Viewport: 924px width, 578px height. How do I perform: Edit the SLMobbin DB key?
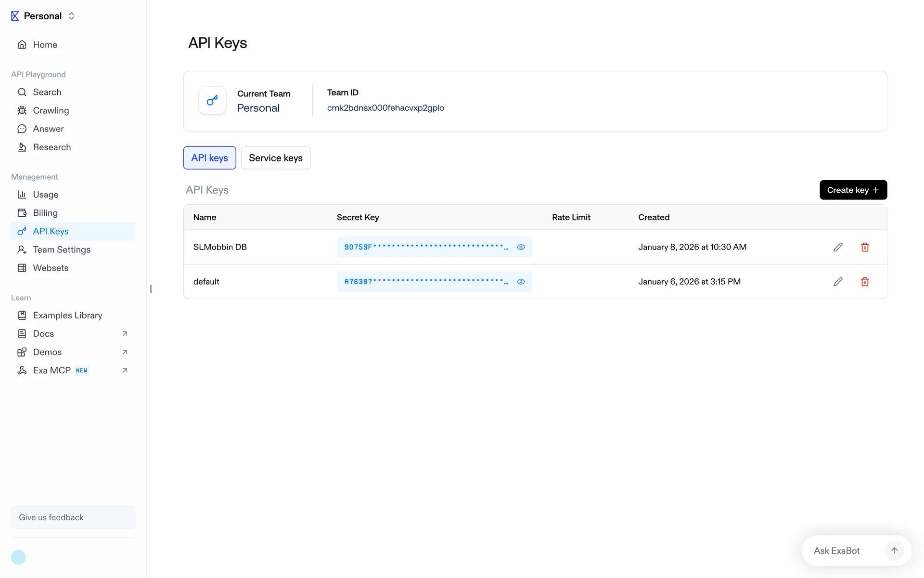click(838, 247)
